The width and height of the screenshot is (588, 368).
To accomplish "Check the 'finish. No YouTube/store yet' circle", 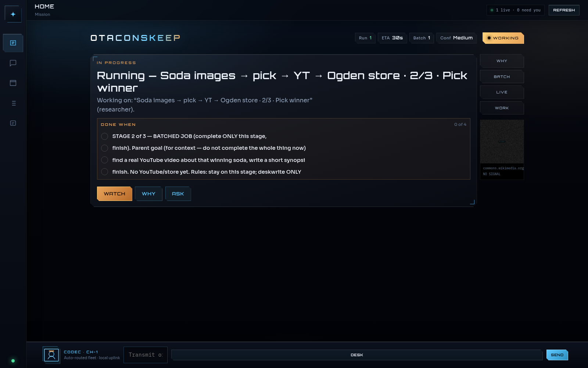I will coord(104,172).
